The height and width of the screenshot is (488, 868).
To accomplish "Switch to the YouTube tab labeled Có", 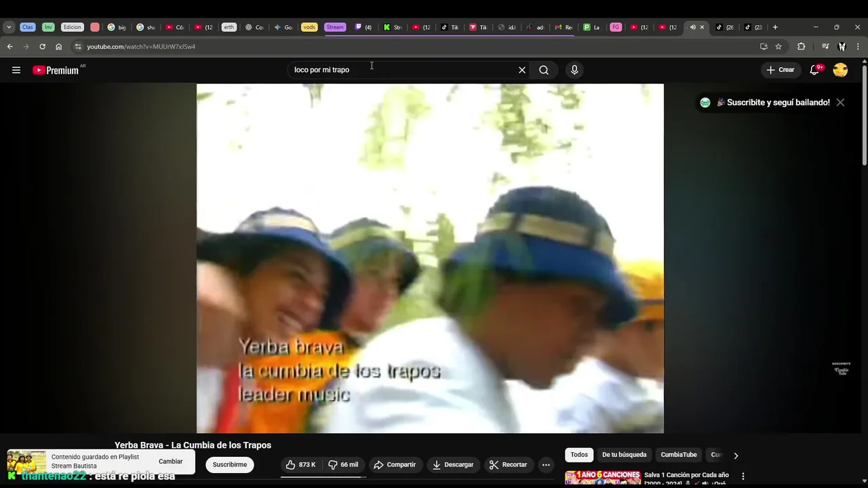I will (x=175, y=27).
